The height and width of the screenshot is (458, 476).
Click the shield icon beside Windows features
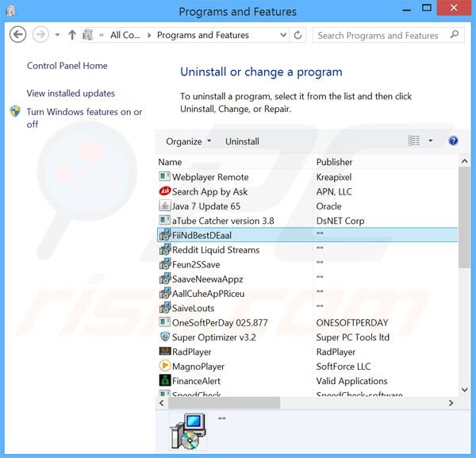pyautogui.click(x=15, y=111)
